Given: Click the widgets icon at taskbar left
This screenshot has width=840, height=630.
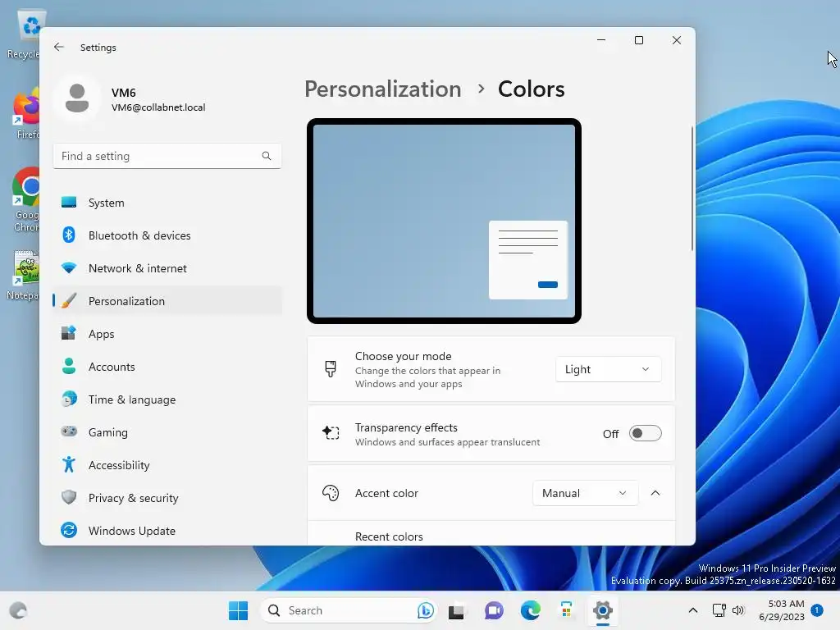Looking at the screenshot, I should pos(18,610).
